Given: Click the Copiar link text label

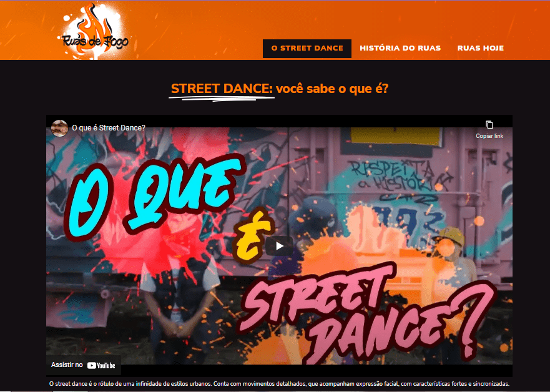Looking at the screenshot, I should [489, 136].
